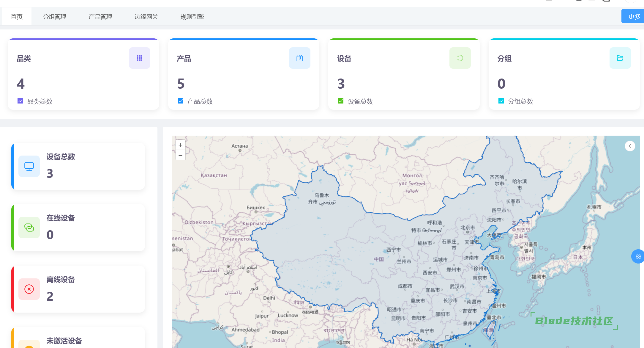Viewport: 644px width, 348px height.
Task: Click the 设备总数 monitor icon
Action: [x=29, y=166]
